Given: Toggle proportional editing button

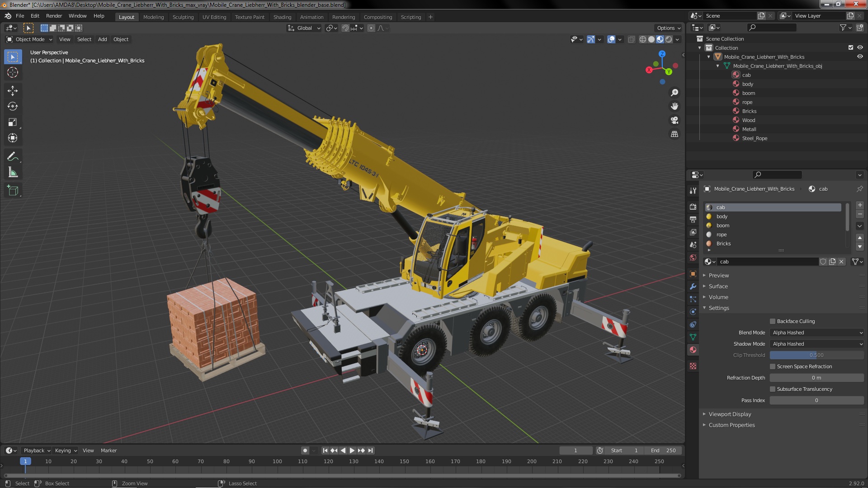Looking at the screenshot, I should 371,28.
